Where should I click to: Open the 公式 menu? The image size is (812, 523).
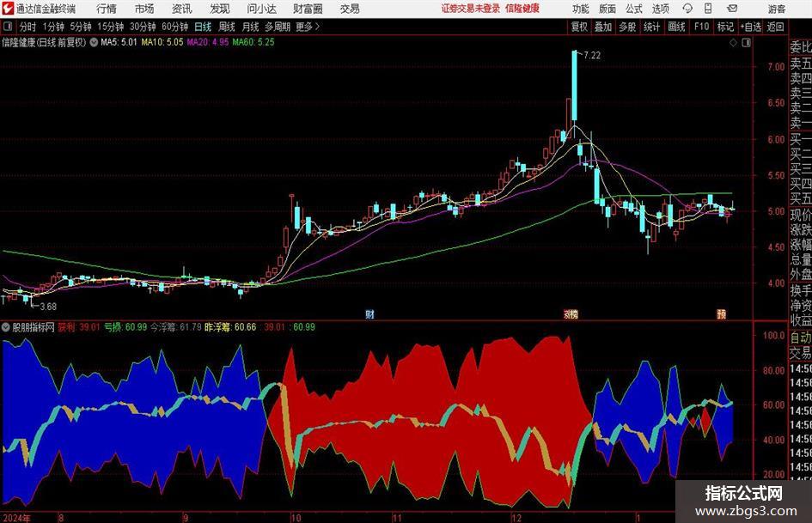pyautogui.click(x=633, y=9)
